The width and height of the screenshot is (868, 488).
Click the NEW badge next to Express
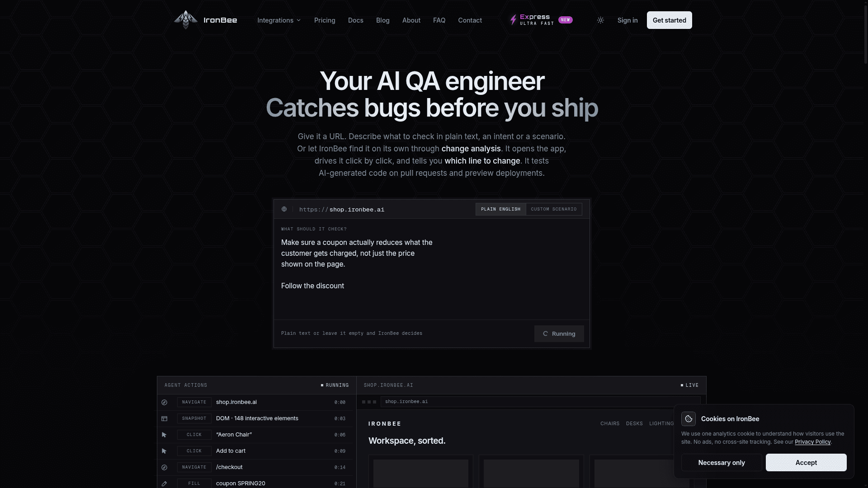(x=566, y=20)
